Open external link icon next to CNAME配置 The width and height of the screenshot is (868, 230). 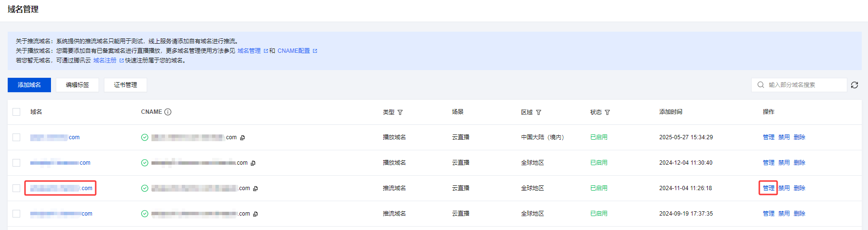[x=315, y=51]
